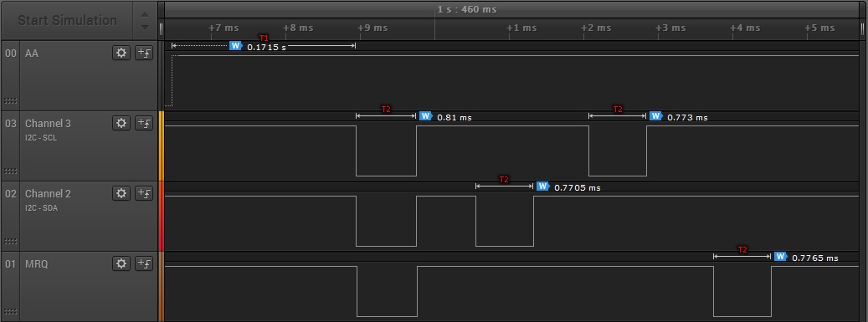
Task: Click the Start Simulation button
Action: (67, 20)
